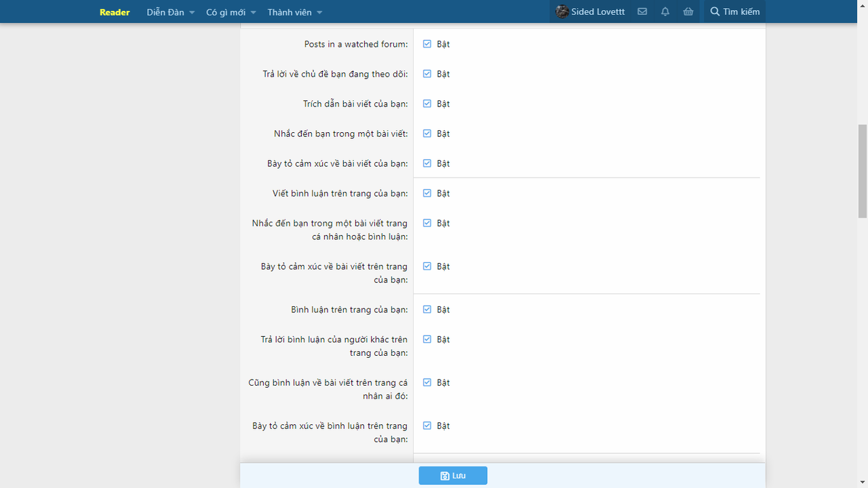Image resolution: width=868 pixels, height=488 pixels.
Task: Click the Sided Lovettt avatar picture
Action: [562, 12]
